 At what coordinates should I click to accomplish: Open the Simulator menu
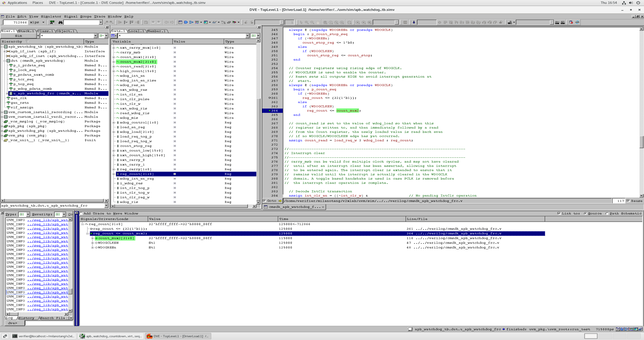point(51,17)
